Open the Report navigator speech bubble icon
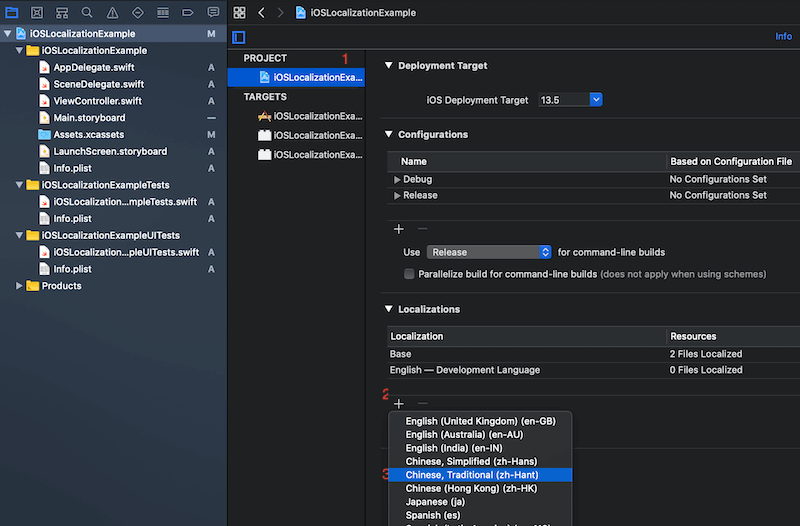The image size is (800, 526). 213,12
